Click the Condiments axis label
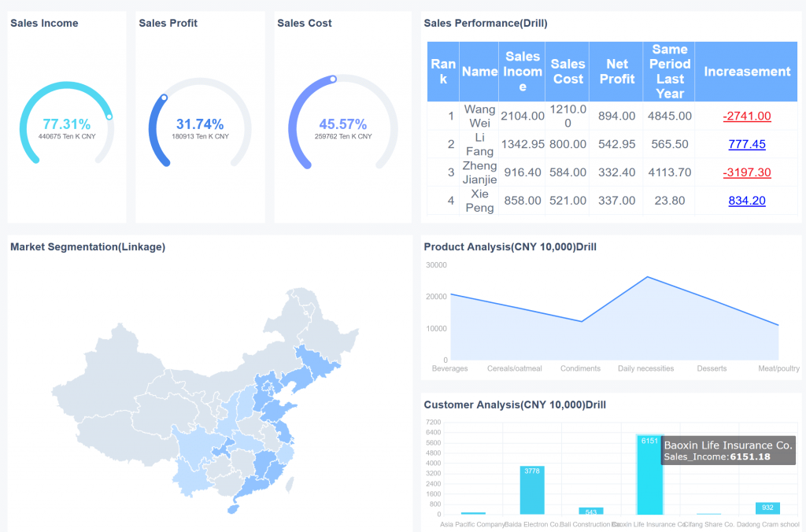Viewport: 806px width, 532px height. tap(580, 368)
